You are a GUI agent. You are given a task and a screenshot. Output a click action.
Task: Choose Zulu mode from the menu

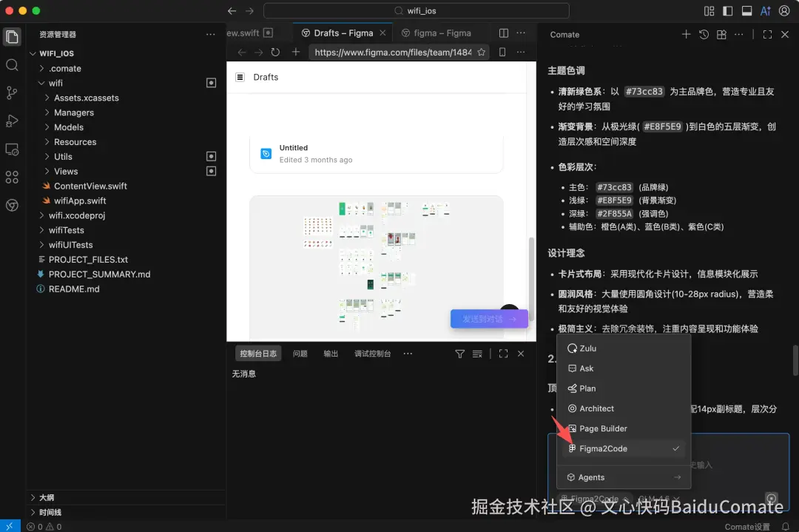pyautogui.click(x=624, y=349)
